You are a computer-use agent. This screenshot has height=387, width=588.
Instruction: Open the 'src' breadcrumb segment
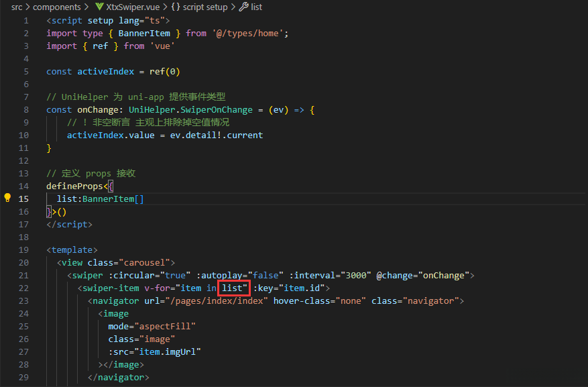click(x=17, y=7)
